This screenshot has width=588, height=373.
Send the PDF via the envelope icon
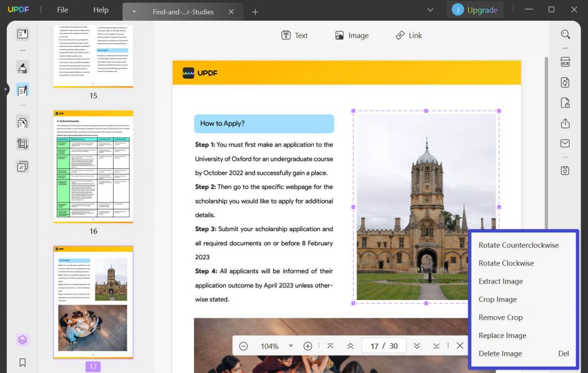pos(565,143)
